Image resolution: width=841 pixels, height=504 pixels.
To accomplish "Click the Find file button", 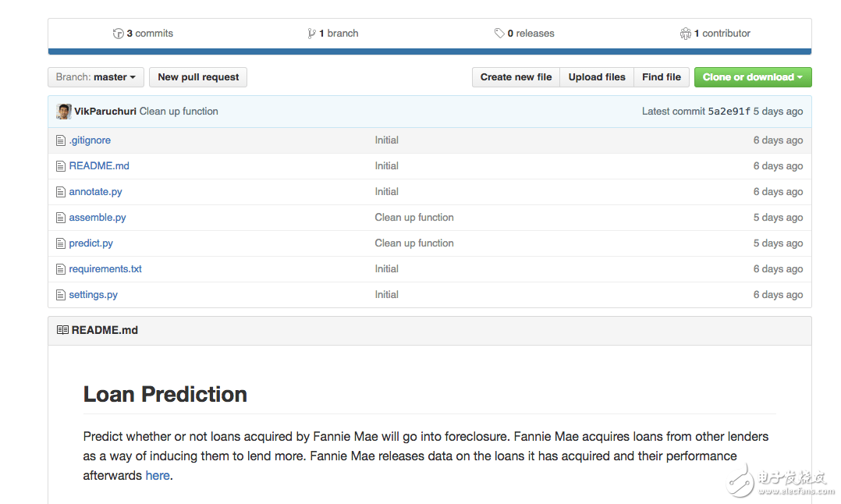I will coord(662,77).
